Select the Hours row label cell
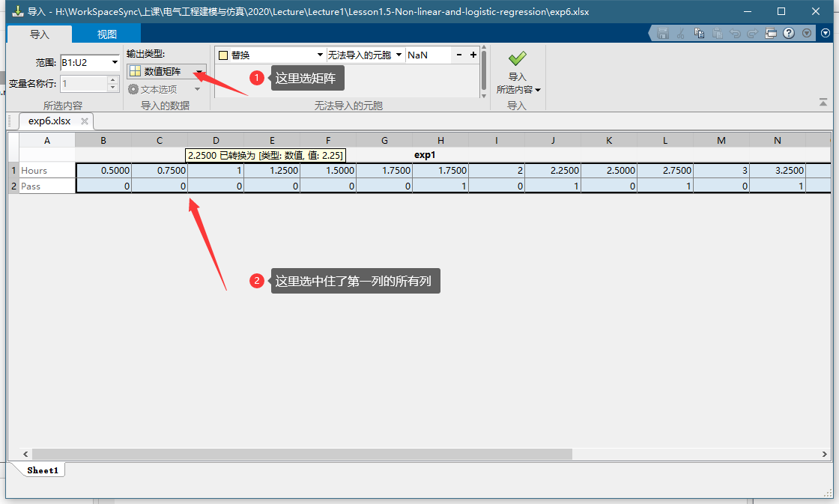Image resolution: width=839 pixels, height=504 pixels. click(x=47, y=171)
